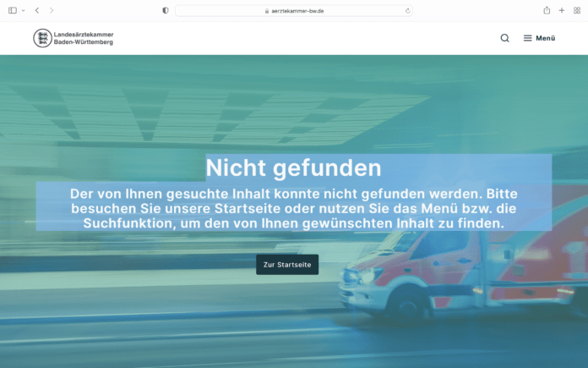Click the forward navigation arrow
The height and width of the screenshot is (368, 588).
51,10
